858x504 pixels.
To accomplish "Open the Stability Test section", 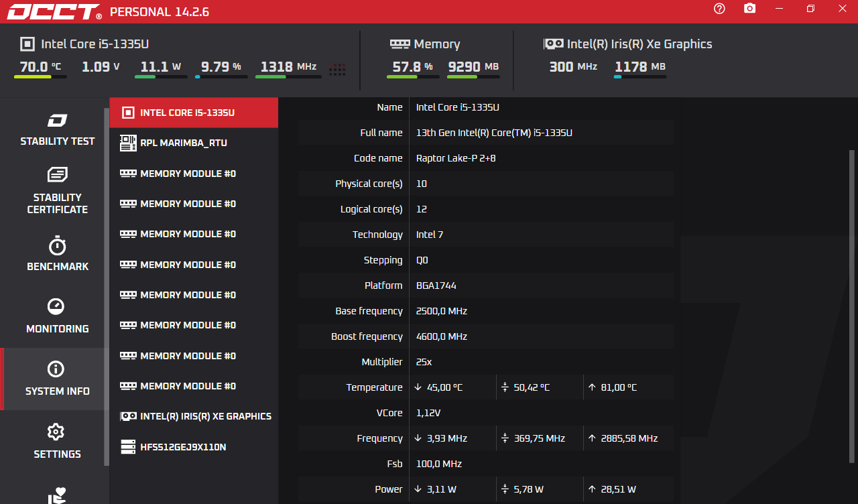I will point(58,129).
